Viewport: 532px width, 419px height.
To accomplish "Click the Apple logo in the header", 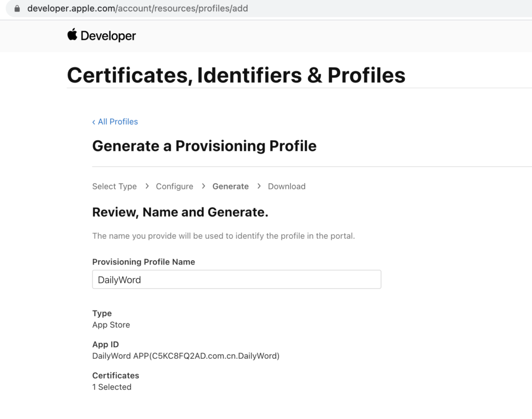I will tap(72, 35).
